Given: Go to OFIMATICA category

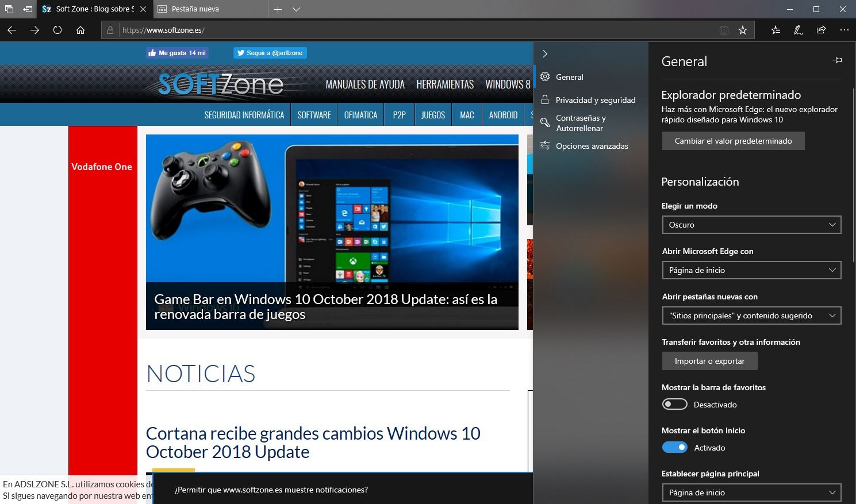Looking at the screenshot, I should click(360, 115).
